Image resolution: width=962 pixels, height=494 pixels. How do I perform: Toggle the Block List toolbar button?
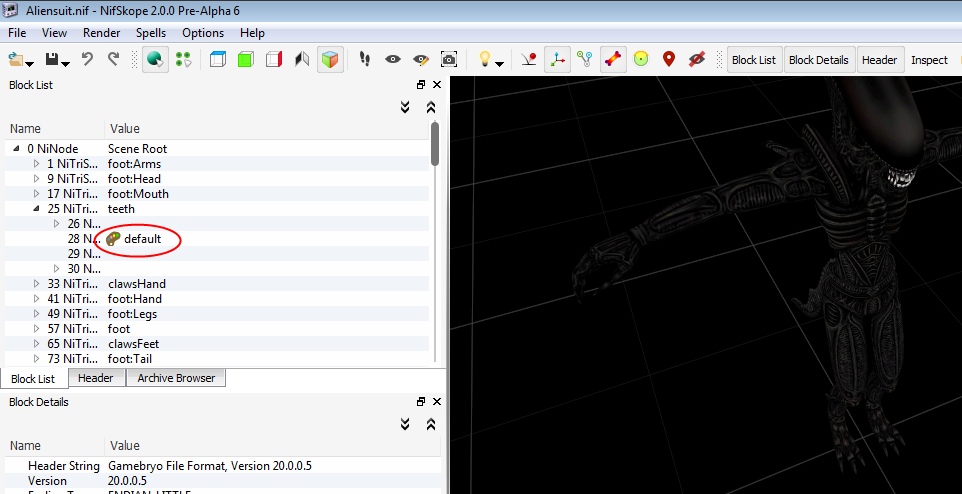click(754, 60)
